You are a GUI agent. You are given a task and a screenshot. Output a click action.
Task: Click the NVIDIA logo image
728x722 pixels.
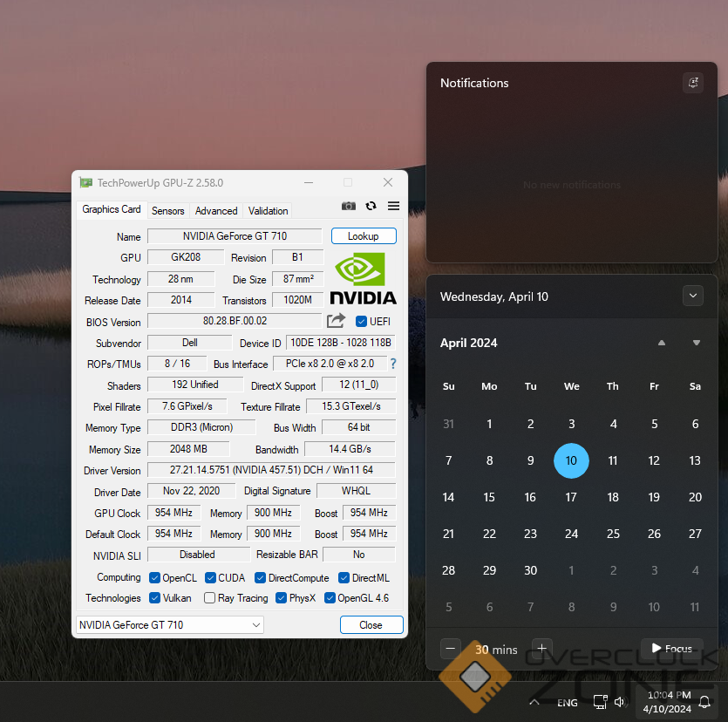point(363,278)
